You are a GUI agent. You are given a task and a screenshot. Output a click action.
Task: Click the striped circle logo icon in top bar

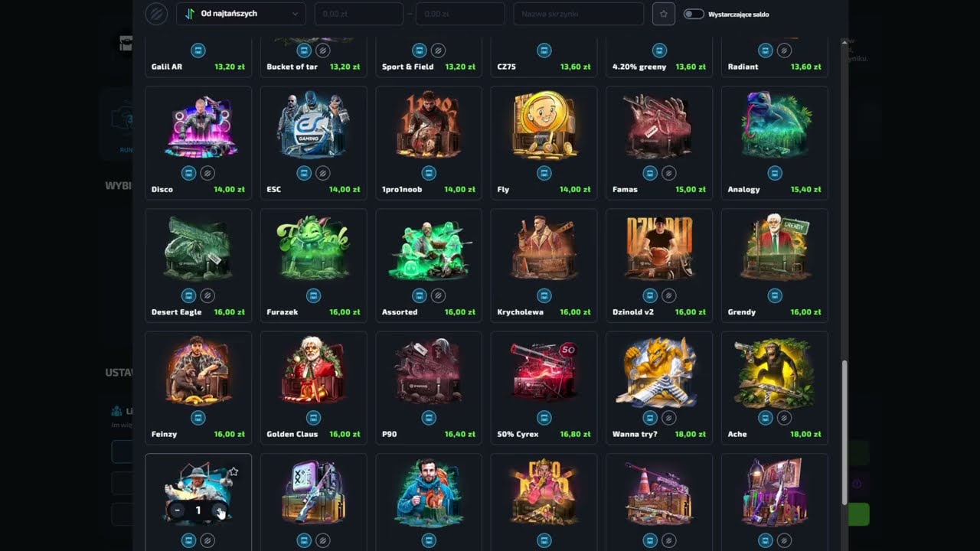pyautogui.click(x=156, y=14)
